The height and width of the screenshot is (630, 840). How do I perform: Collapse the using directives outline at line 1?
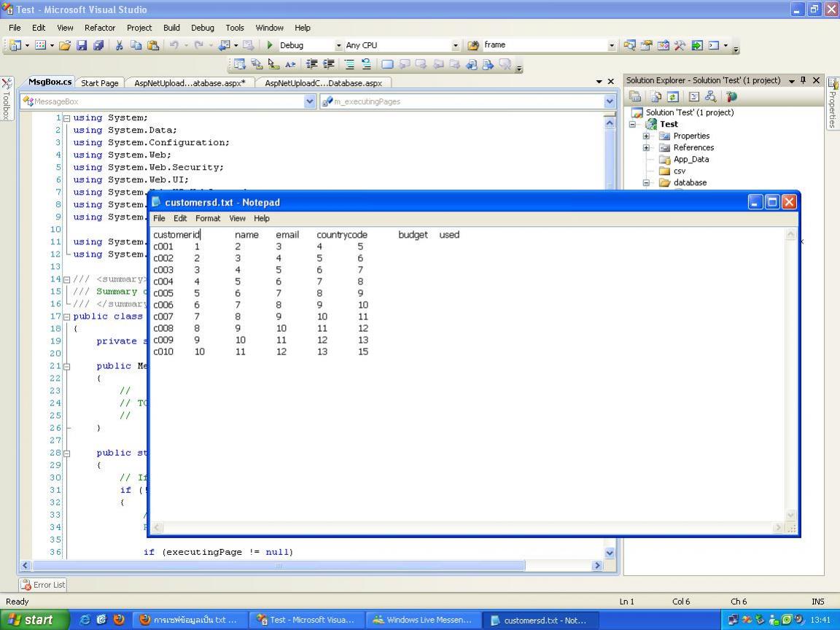[x=66, y=118]
